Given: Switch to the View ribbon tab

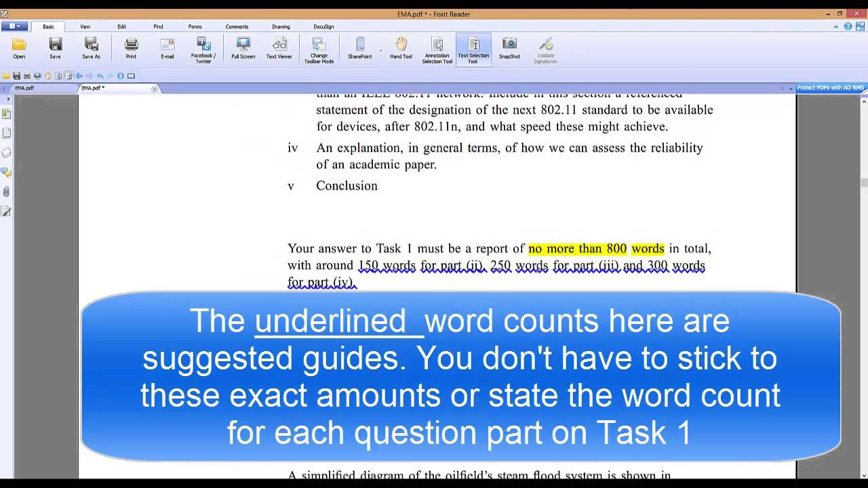Looking at the screenshot, I should pos(85,26).
